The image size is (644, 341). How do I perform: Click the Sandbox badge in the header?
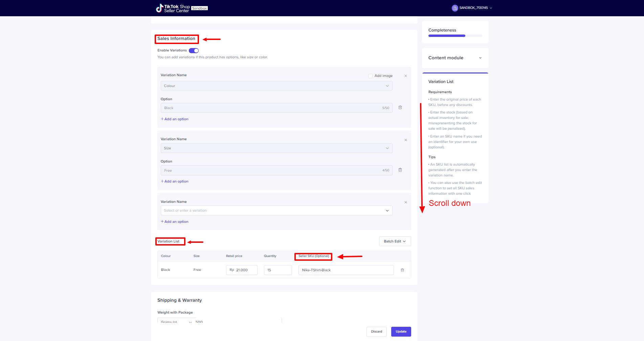[x=200, y=8]
